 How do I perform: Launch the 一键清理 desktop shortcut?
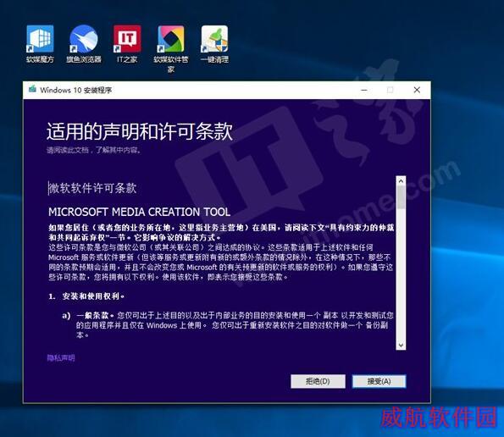pyautogui.click(x=214, y=44)
